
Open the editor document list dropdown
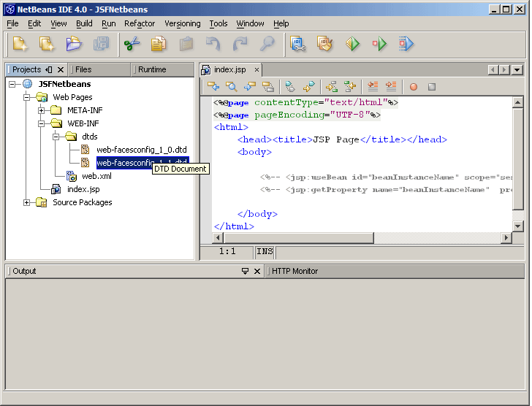517,69
